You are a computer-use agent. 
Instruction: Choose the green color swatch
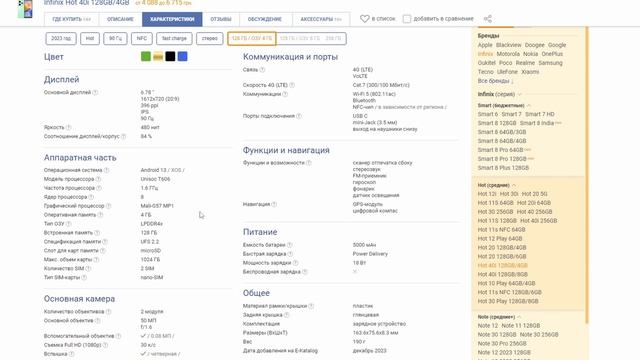(146, 56)
